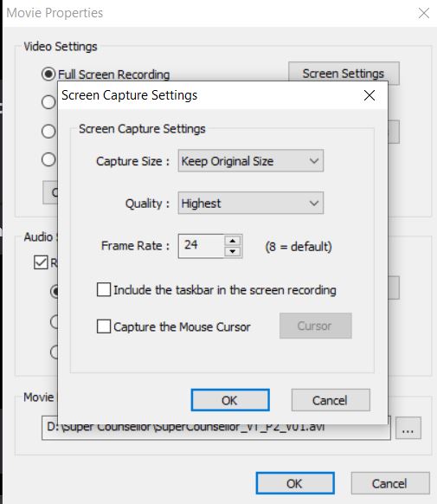The width and height of the screenshot is (437, 504).
Task: Check Capture the Mouse Cursor option
Action: 104,326
